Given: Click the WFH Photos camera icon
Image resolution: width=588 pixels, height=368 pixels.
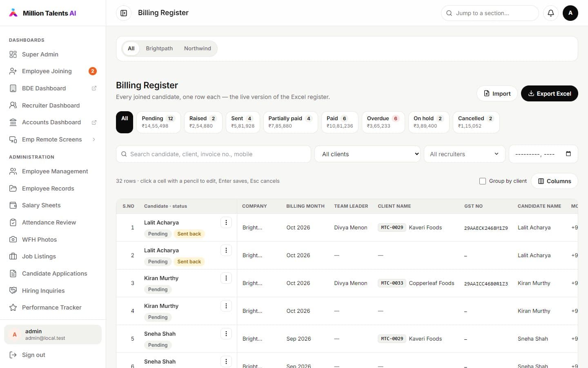Looking at the screenshot, I should tap(13, 240).
